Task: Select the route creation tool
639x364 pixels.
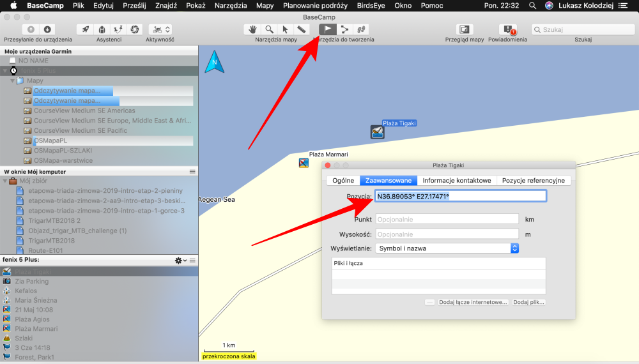Action: [x=345, y=29]
